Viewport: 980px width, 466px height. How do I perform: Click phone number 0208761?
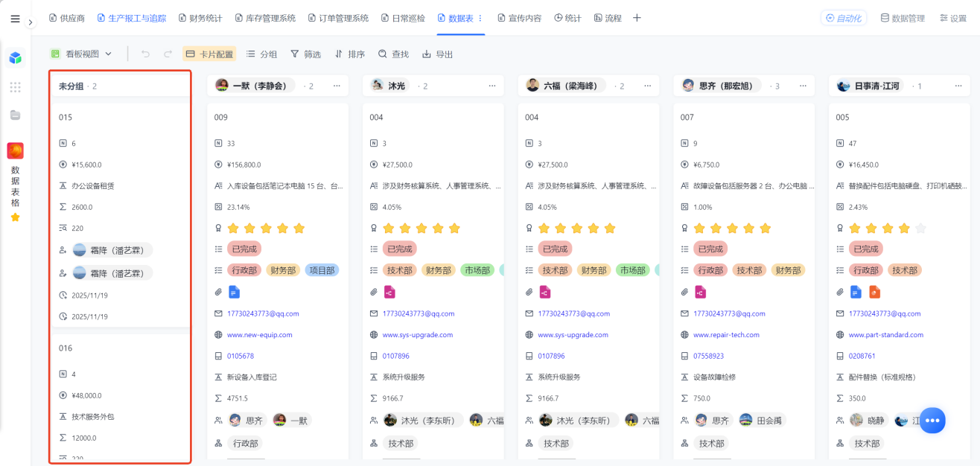click(x=862, y=356)
